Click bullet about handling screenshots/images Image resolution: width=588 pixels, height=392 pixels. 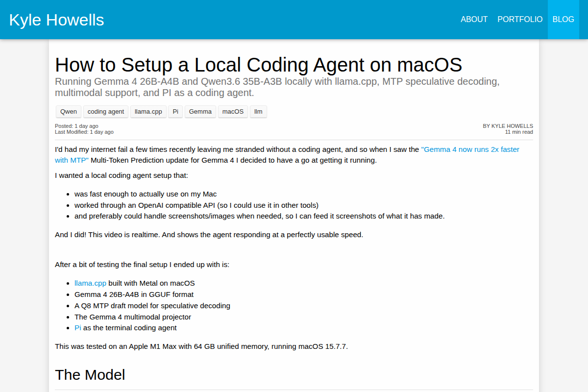[260, 216]
